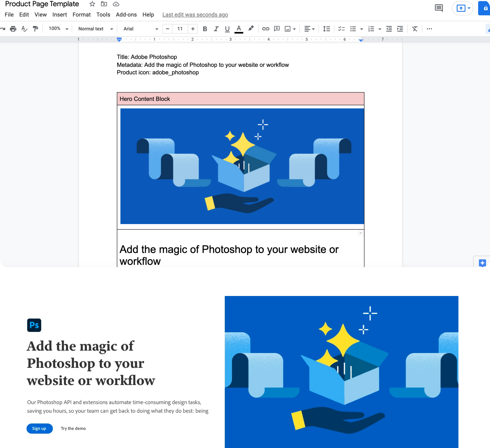
Task: Open the 100% zoom dropdown
Action: coord(58,29)
